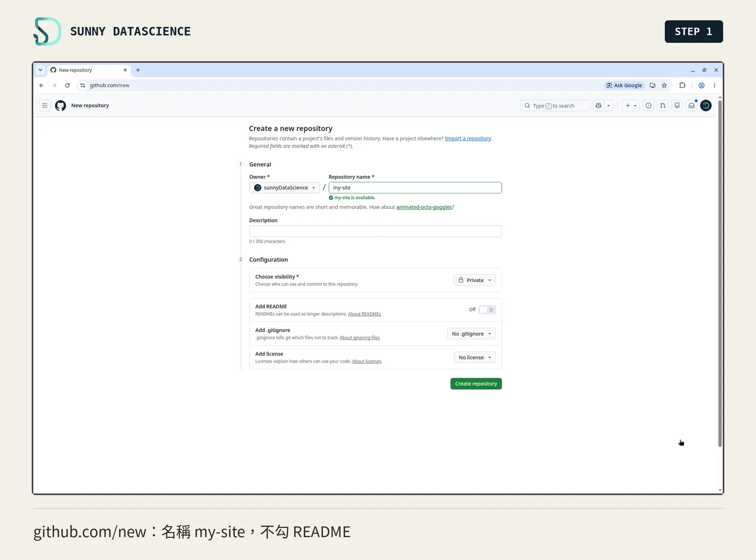The height and width of the screenshot is (560, 756).
Task: Toggle the Add README switch on
Action: click(487, 310)
